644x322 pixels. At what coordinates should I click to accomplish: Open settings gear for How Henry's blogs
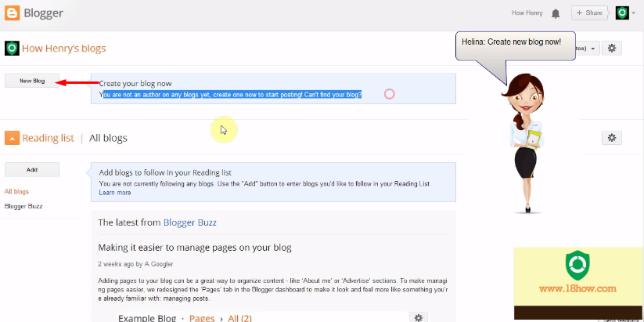pos(612,48)
